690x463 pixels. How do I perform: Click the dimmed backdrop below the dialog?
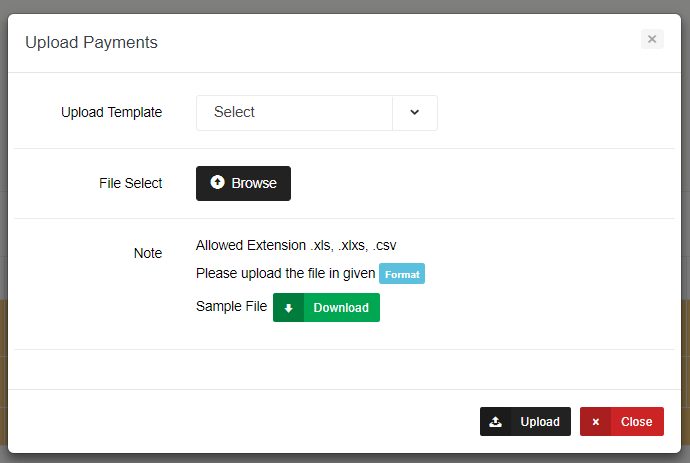pyautogui.click(x=345, y=458)
